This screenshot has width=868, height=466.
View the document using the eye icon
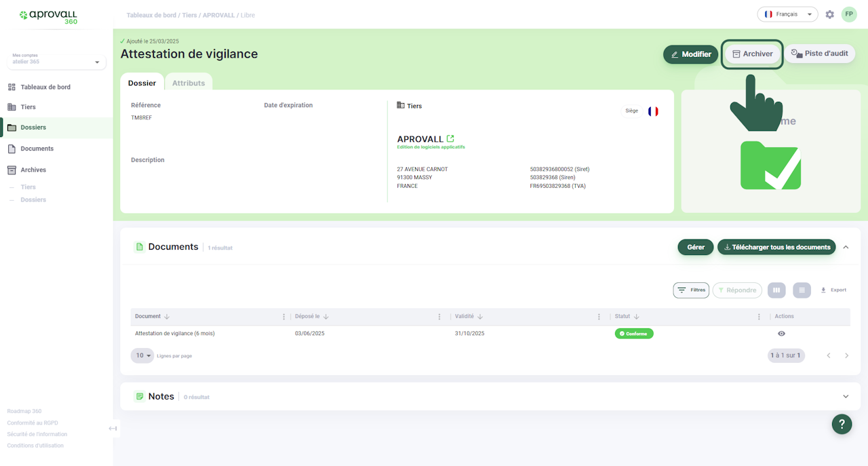point(781,334)
